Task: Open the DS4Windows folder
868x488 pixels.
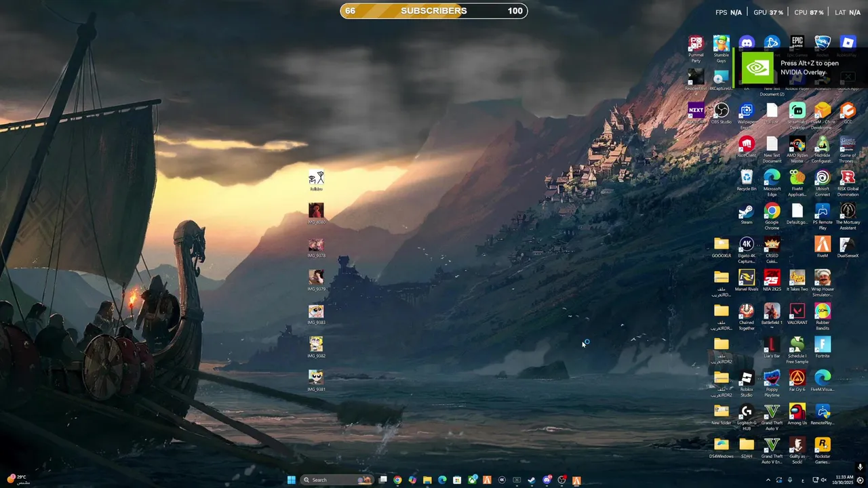Action: [721, 446]
